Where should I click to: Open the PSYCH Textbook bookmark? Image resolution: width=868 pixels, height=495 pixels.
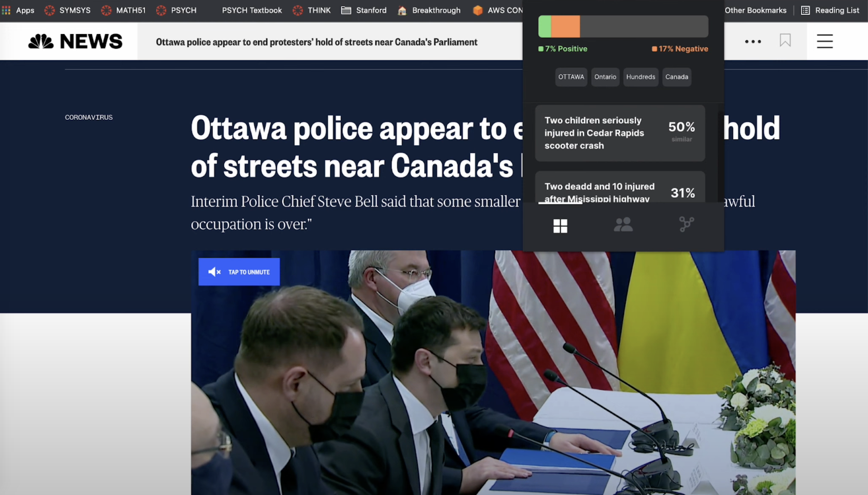251,10
